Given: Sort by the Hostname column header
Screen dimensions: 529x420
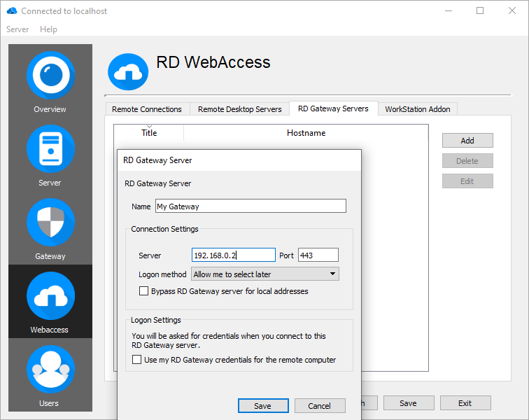Looking at the screenshot, I should tap(306, 133).
